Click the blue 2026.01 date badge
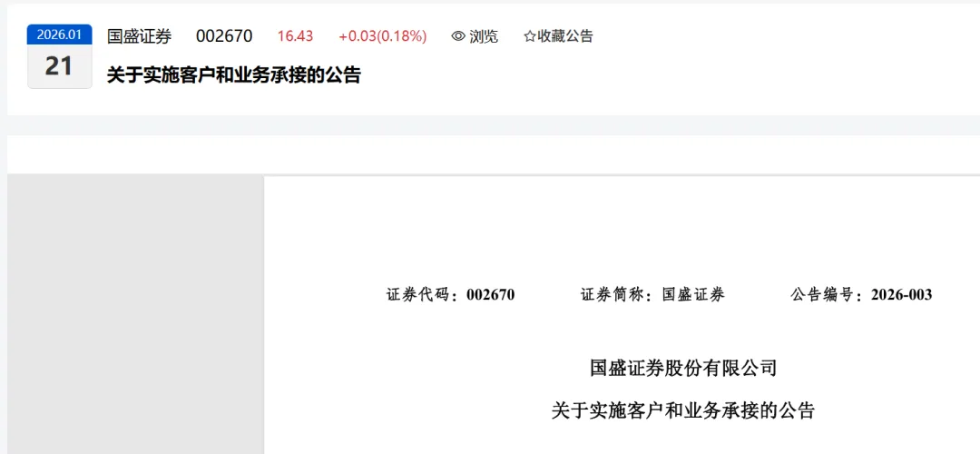Image resolution: width=980 pixels, height=454 pixels. coord(59,35)
